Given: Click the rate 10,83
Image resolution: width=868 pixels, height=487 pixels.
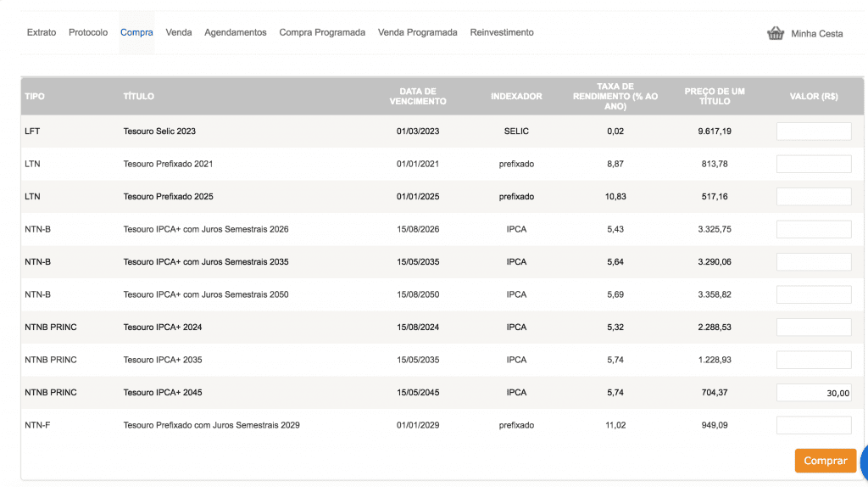Looking at the screenshot, I should pyautogui.click(x=615, y=197).
